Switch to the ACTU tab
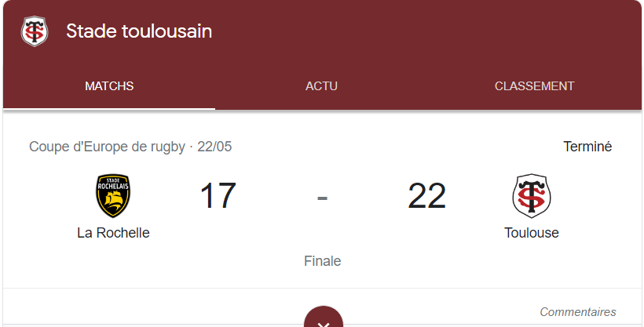 click(x=321, y=85)
